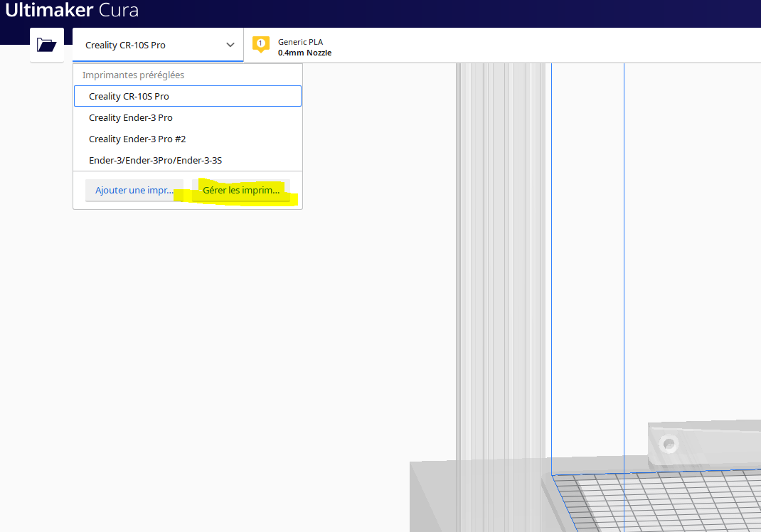Click the Ultimaker Cura title
The width and height of the screenshot is (761, 532).
(72, 10)
